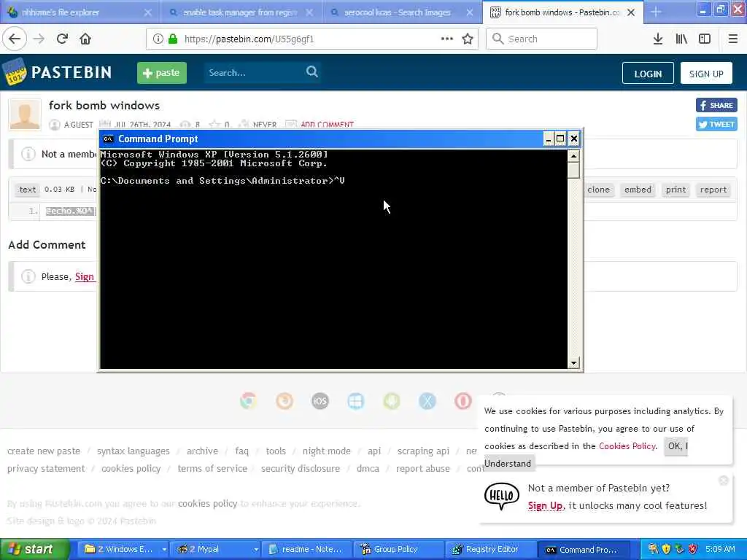Submit Pastebin search with magnifier icon

coord(312,72)
